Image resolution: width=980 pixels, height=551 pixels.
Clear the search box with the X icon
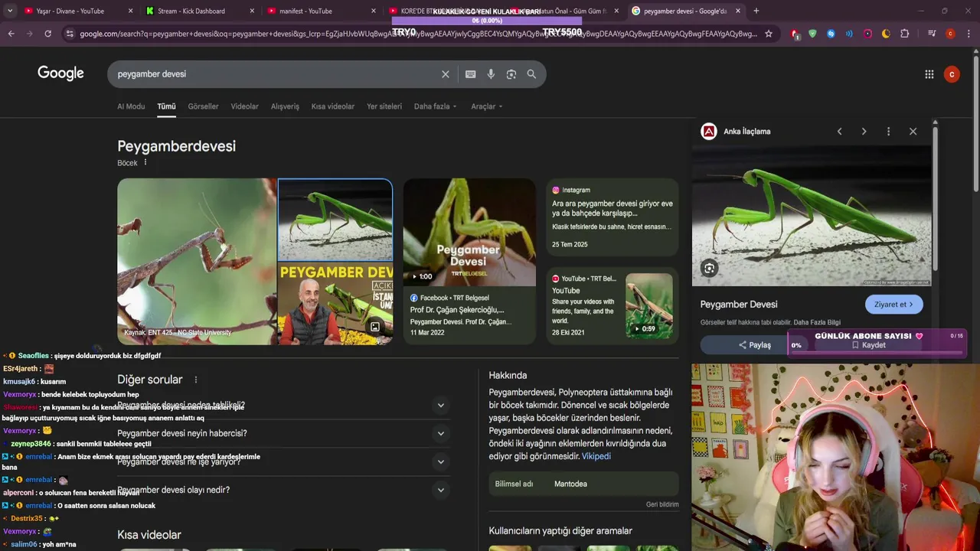[446, 74]
